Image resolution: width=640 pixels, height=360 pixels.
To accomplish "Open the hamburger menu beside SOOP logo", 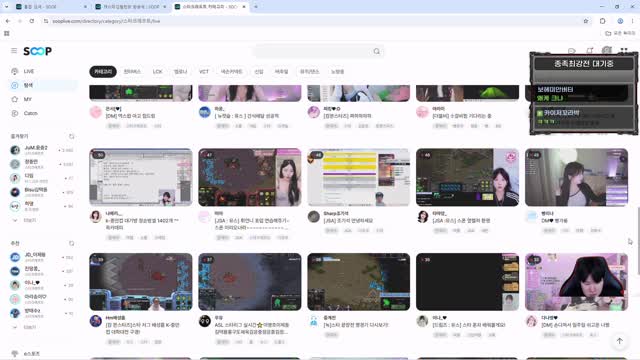I will (x=14, y=51).
